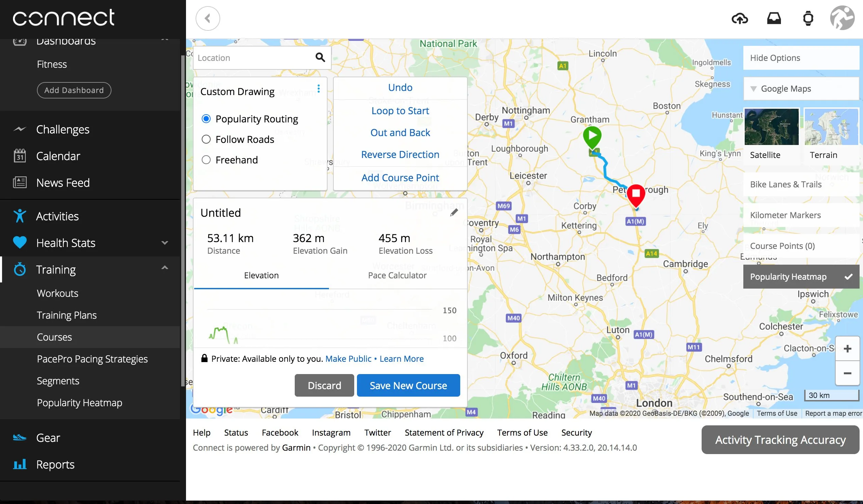Open Custom Drawing three-dot menu
This screenshot has height=504, width=863.
318,89
